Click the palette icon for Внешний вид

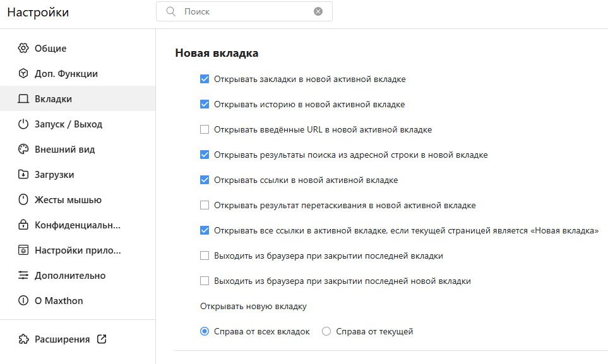click(23, 150)
